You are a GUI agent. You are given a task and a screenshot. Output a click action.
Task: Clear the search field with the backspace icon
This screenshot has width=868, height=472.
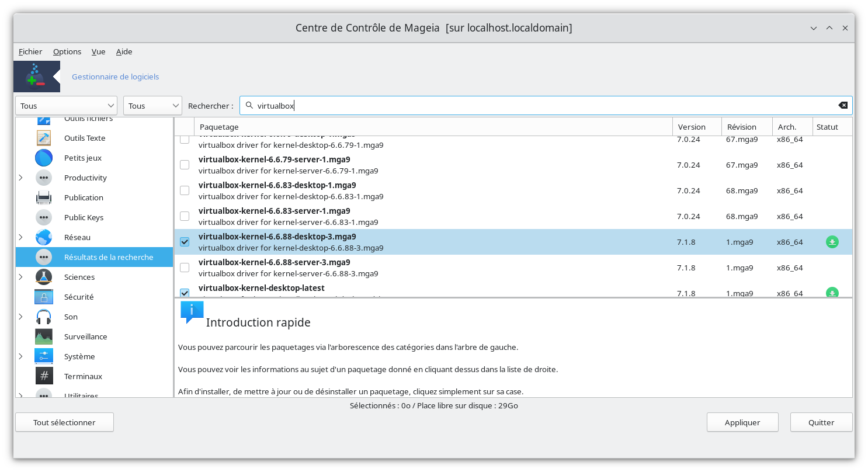pyautogui.click(x=843, y=106)
